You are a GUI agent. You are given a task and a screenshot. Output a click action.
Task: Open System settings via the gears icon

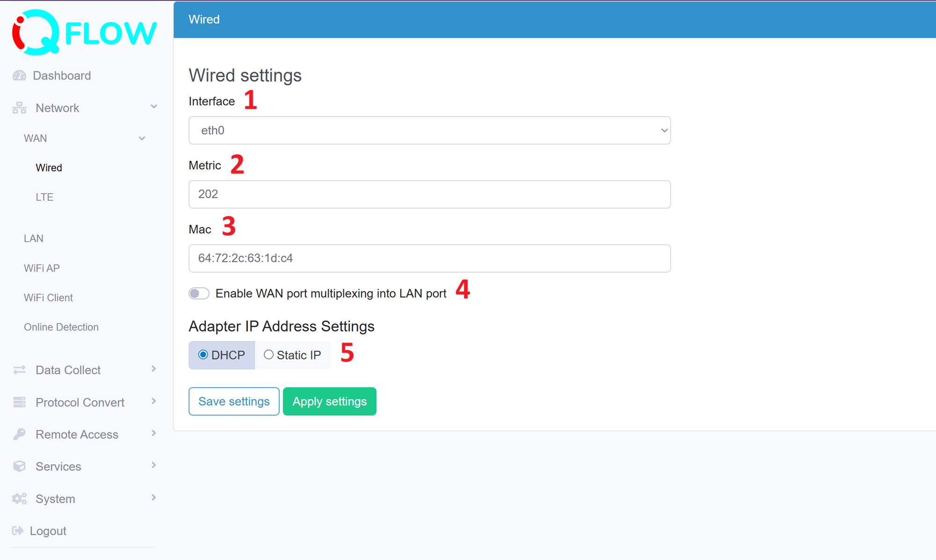pyautogui.click(x=19, y=498)
